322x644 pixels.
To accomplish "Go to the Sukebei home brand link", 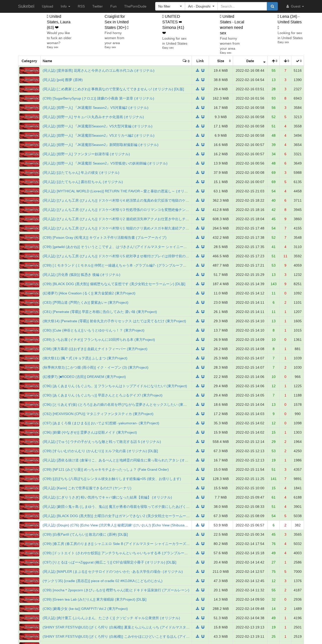I will (26, 6).
